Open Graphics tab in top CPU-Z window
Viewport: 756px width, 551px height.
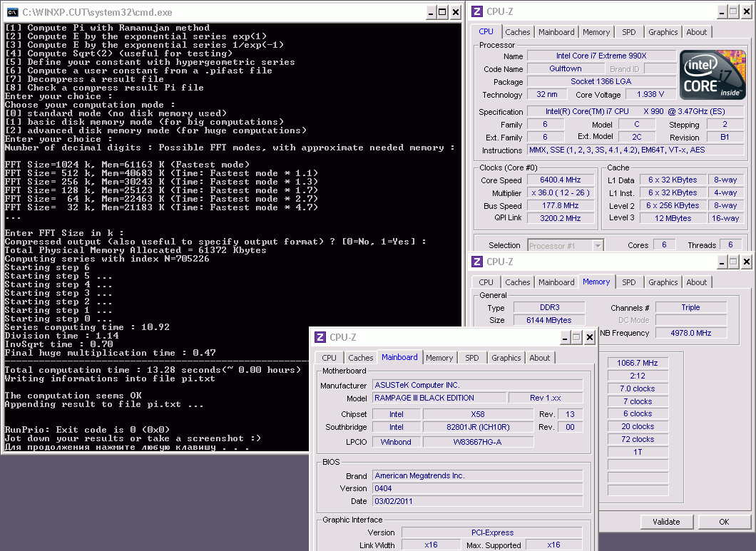[x=663, y=32]
